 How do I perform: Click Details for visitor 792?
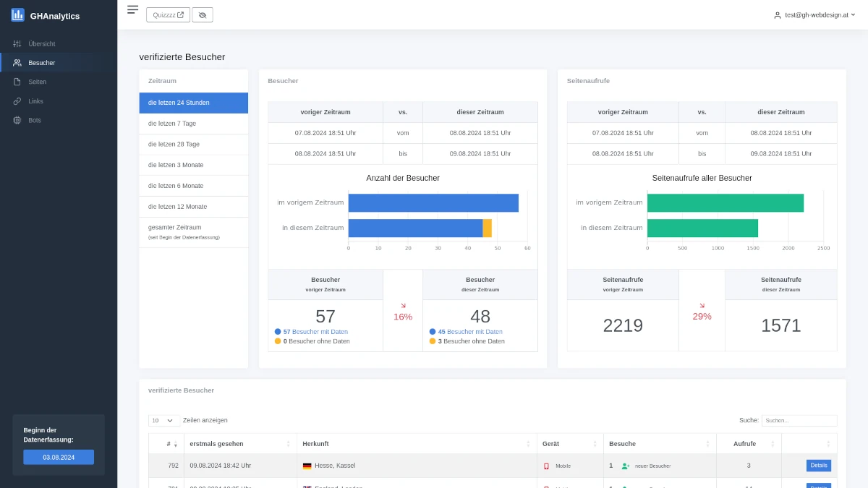click(818, 466)
